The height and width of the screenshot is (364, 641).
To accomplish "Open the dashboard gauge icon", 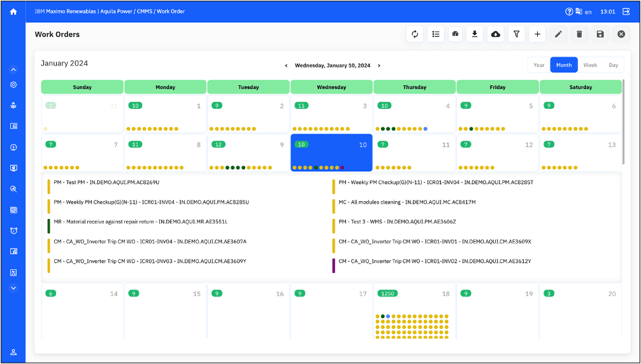I will [455, 34].
